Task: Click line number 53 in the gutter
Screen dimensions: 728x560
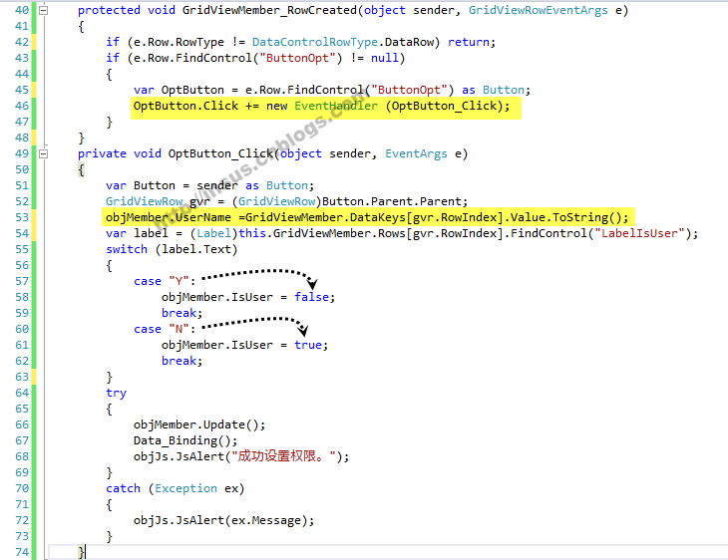Action: click(22, 217)
